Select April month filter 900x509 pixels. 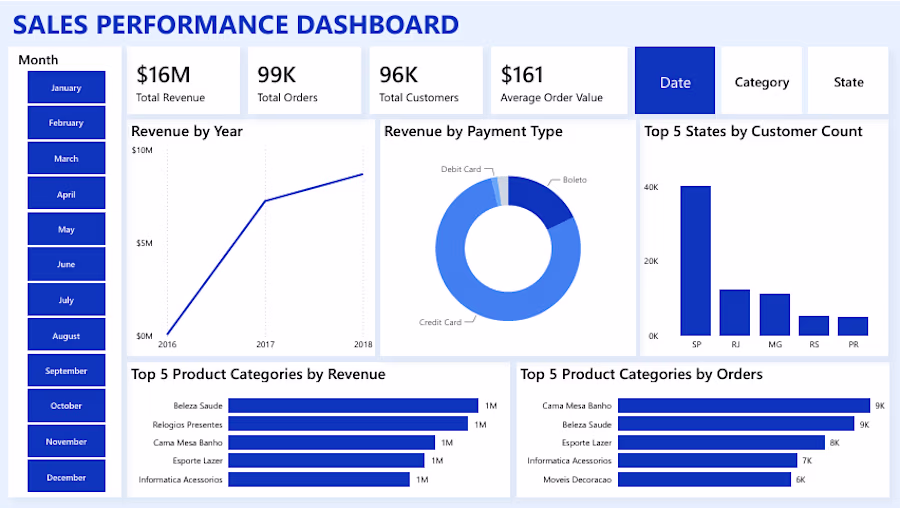point(67,194)
